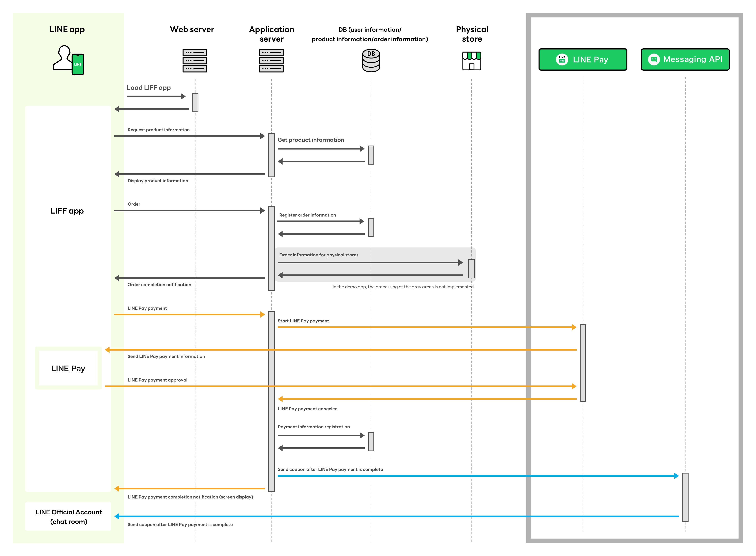This screenshot has height=556, width=756.
Task: Click the Web server rack icon
Action: pyautogui.click(x=195, y=61)
